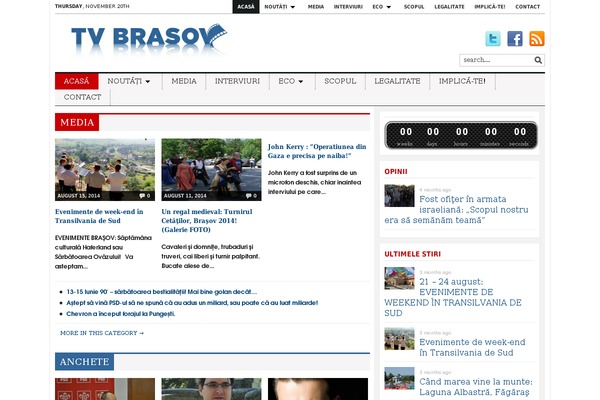Open Interviuri in main navigation
The height and width of the screenshot is (400, 600).
(x=237, y=81)
